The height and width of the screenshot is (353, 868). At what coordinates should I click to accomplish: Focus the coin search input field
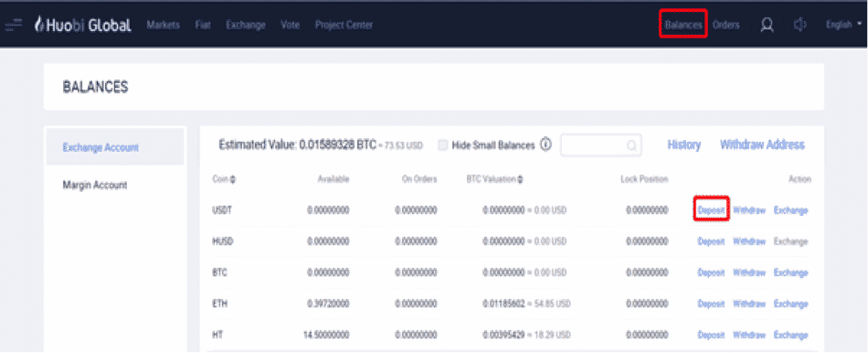point(601,145)
